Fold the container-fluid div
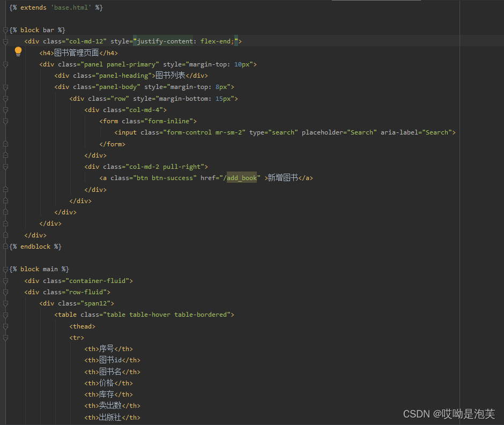 5,281
